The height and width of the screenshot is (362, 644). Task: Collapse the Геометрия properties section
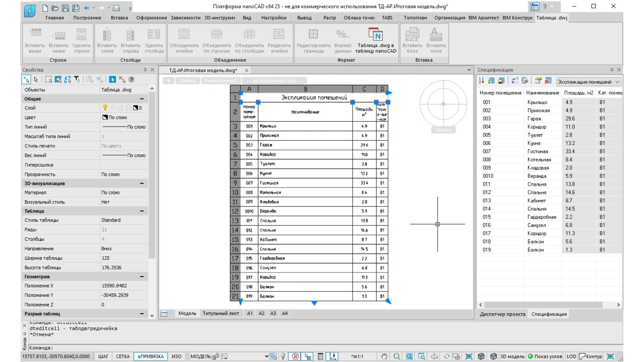point(142,277)
